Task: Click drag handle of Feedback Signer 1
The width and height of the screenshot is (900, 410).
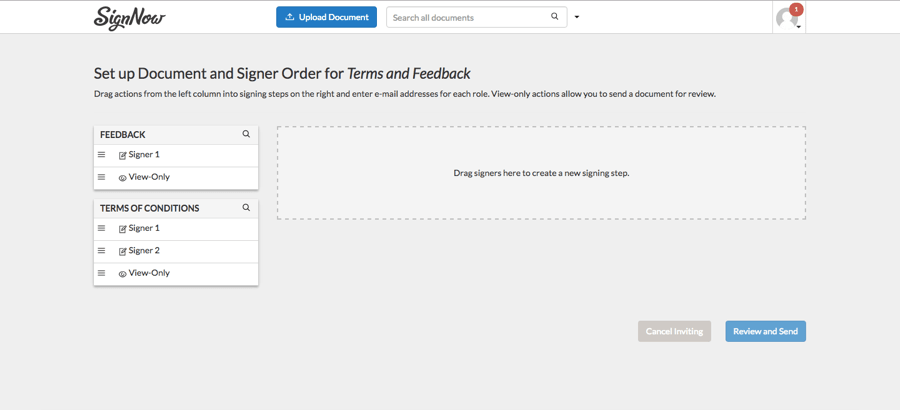Action: [101, 155]
